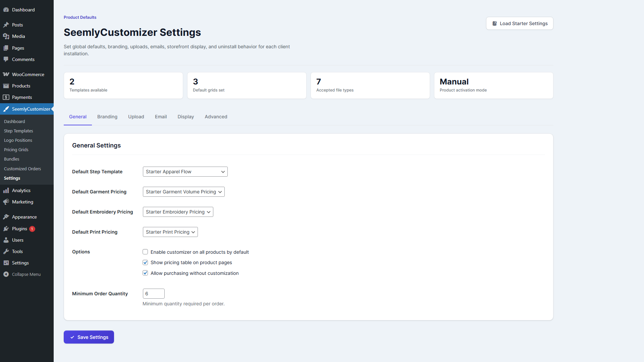This screenshot has width=644, height=362.
Task: Click the Media library icon
Action: (x=6, y=36)
